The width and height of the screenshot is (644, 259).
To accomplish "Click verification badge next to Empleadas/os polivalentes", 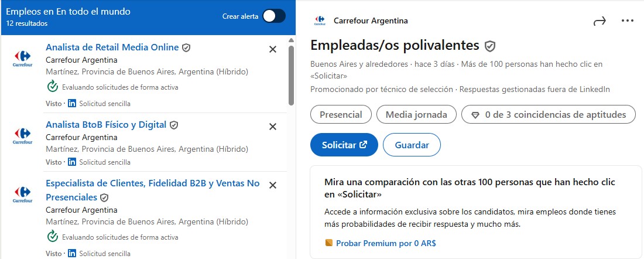I will point(490,46).
